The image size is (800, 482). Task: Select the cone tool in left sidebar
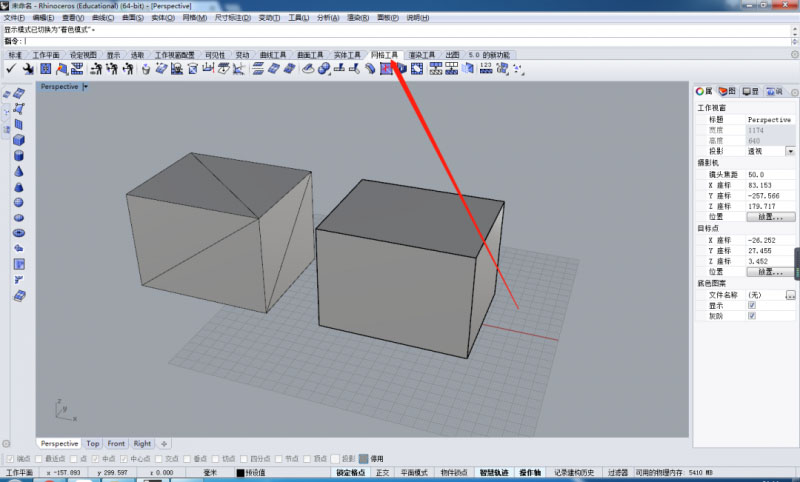click(19, 171)
